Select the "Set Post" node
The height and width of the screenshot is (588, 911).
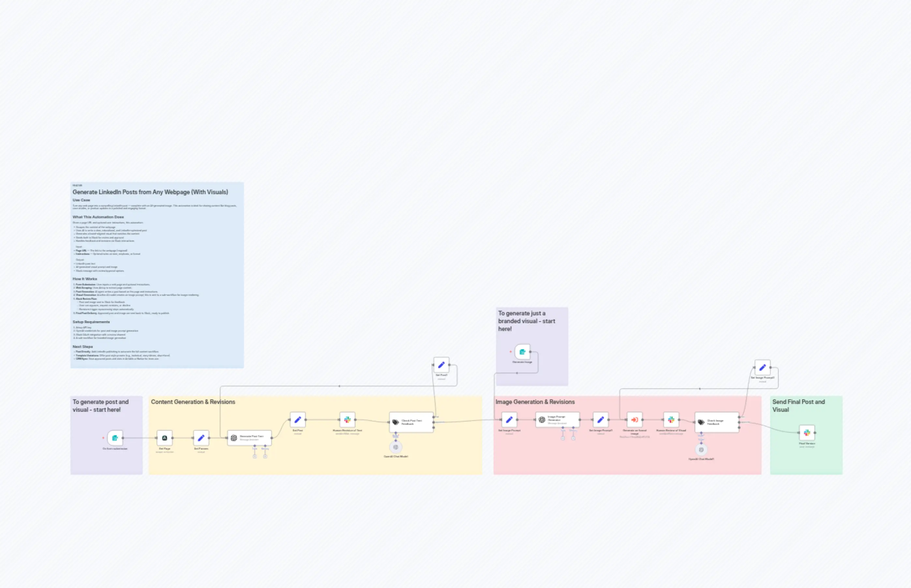[298, 419]
